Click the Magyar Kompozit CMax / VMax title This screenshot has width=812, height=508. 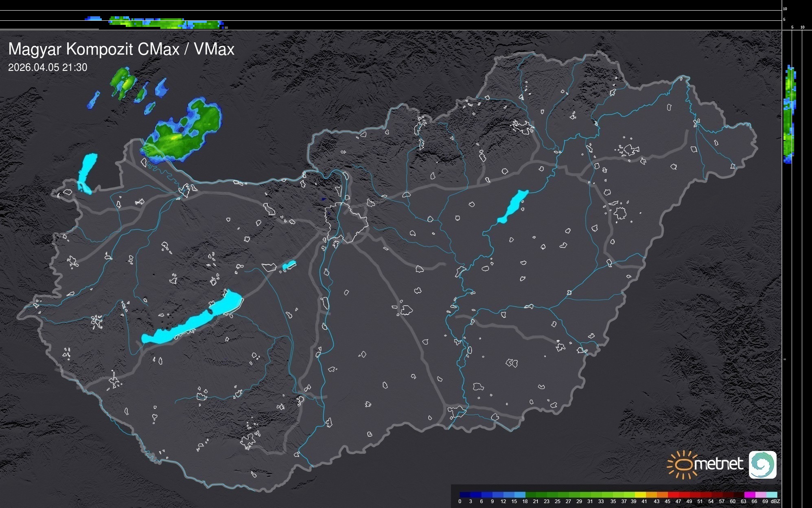tap(121, 49)
